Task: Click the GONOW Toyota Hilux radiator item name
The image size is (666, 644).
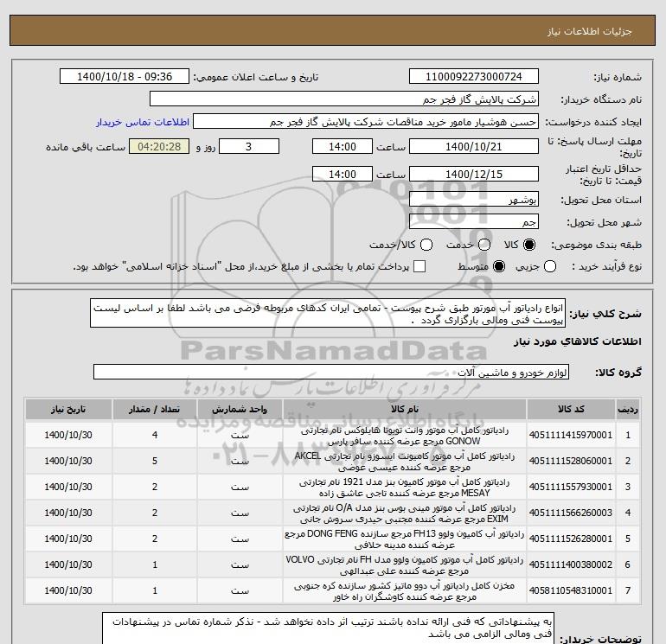Action: click(405, 436)
